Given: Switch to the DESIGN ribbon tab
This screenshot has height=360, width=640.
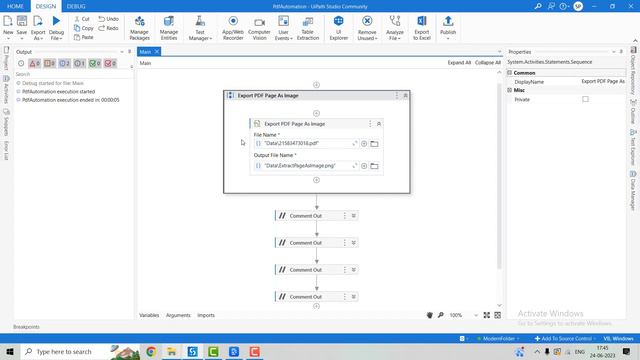Looking at the screenshot, I should click(46, 6).
